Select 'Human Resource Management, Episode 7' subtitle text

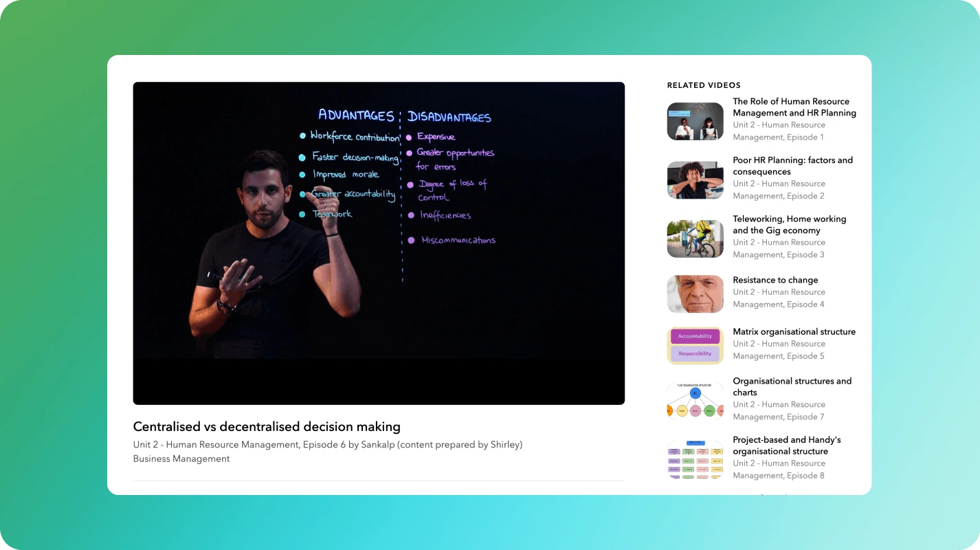[779, 410]
